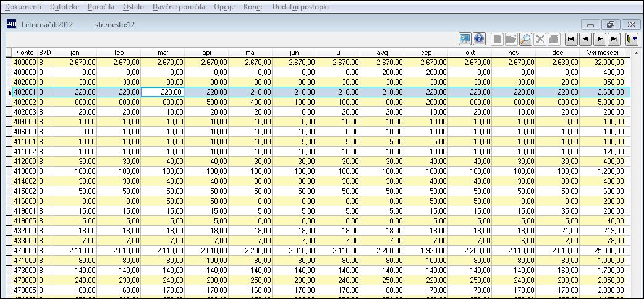Click the Konto column header
The width and height of the screenshot is (644, 299).
pos(25,53)
